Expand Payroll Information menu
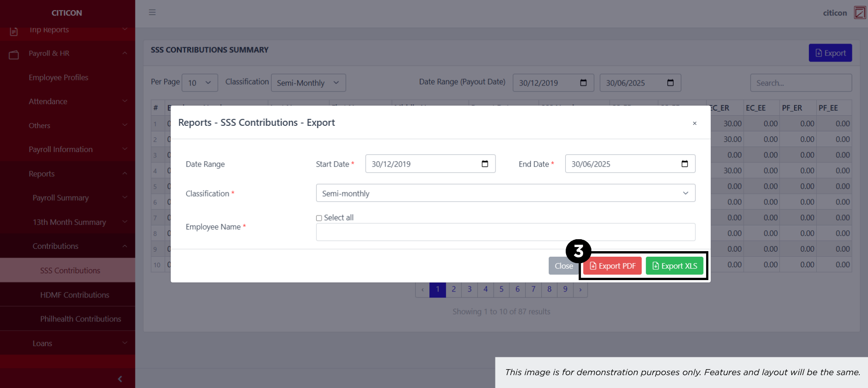Image resolution: width=868 pixels, height=388 pixels. point(67,149)
